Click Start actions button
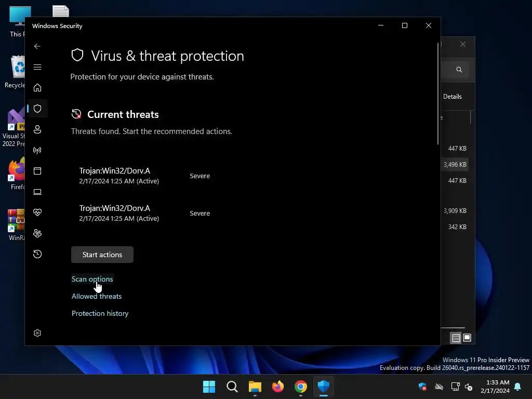532x399 pixels. click(x=102, y=255)
